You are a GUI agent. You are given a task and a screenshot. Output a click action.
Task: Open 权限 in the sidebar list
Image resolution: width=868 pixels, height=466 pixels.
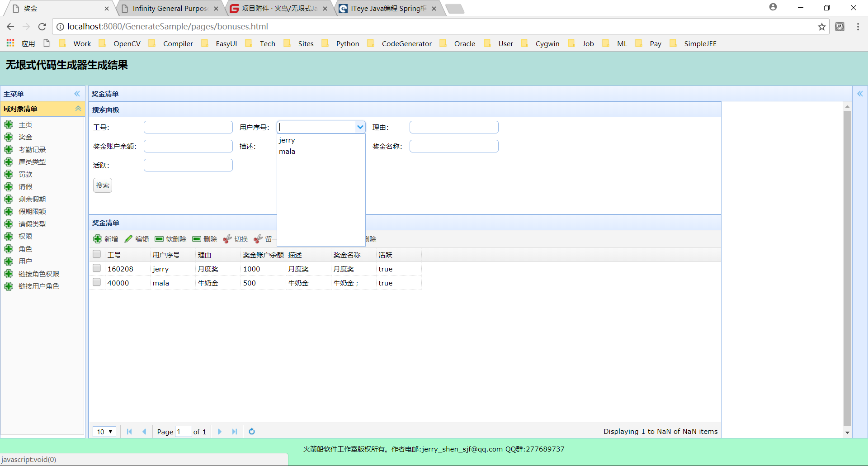[x=25, y=237]
